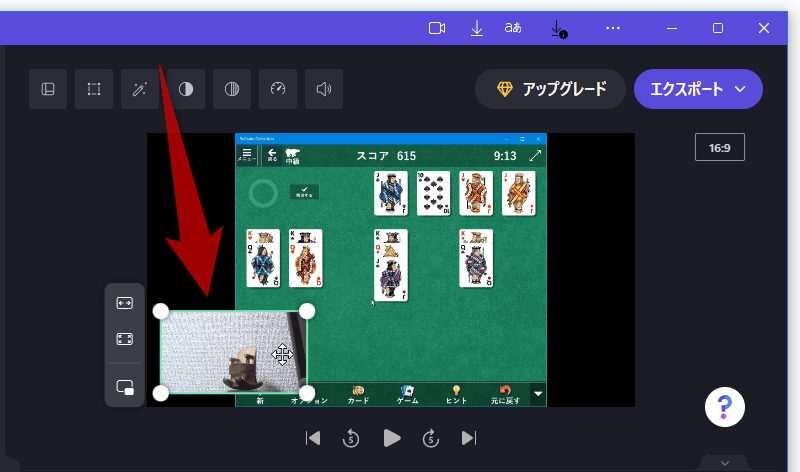This screenshot has height=472, width=800.
Task: Click the fullscreen arrow in solitaire preview
Action: click(x=535, y=156)
